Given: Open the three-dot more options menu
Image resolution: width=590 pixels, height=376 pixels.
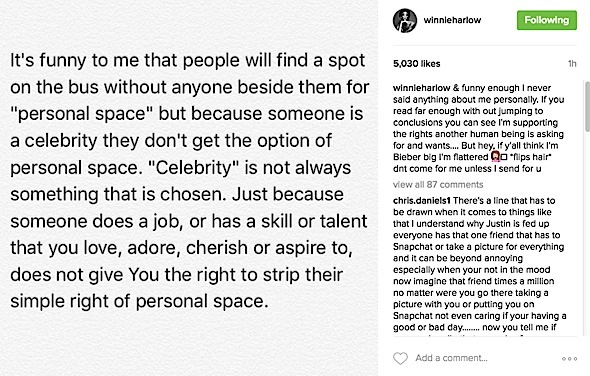Looking at the screenshot, I should click(x=569, y=358).
